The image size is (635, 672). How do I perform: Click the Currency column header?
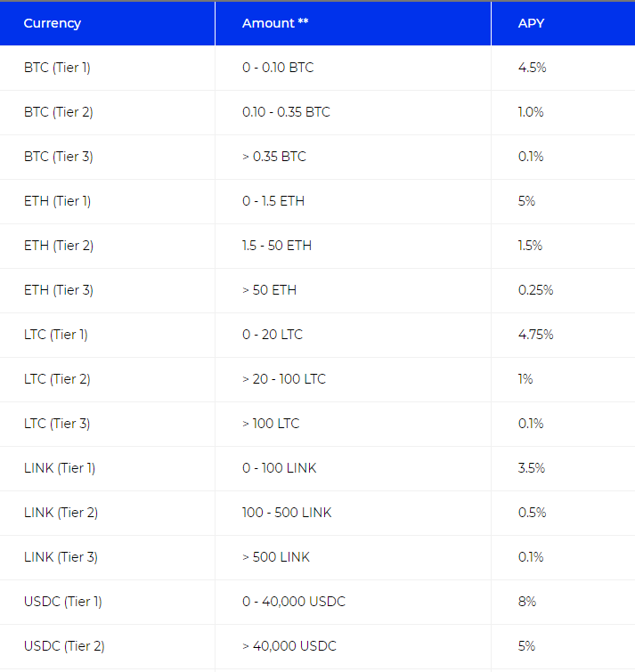pyautogui.click(x=53, y=23)
